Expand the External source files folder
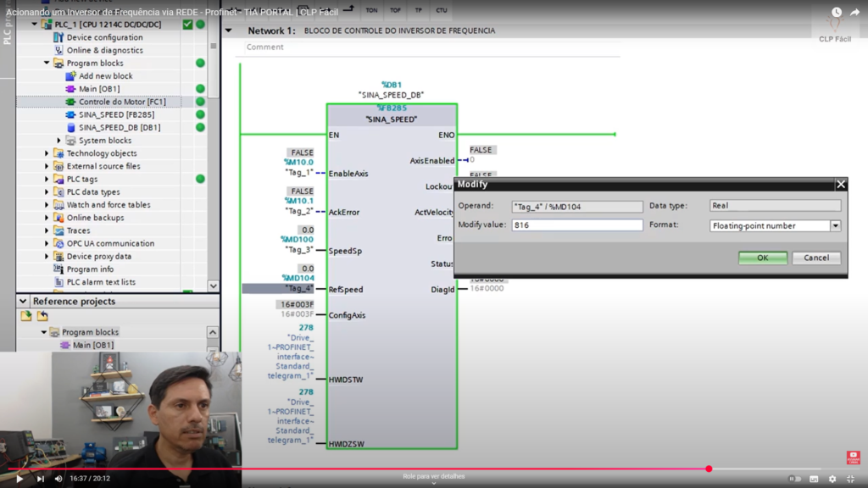This screenshot has height=488, width=868. [47, 166]
